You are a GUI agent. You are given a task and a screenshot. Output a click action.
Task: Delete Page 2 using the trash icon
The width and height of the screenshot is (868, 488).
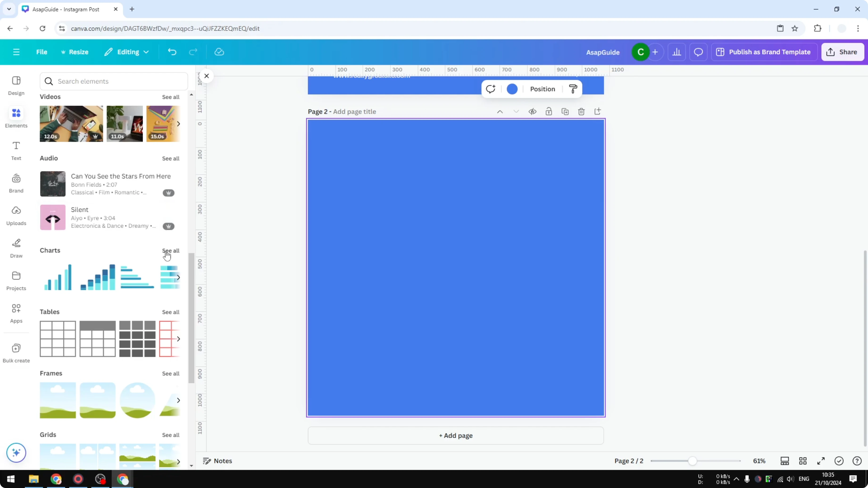coord(581,111)
